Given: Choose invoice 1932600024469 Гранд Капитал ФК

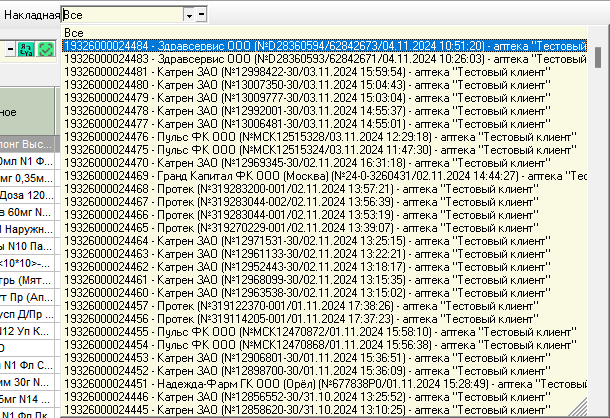Looking at the screenshot, I should click(x=324, y=176).
